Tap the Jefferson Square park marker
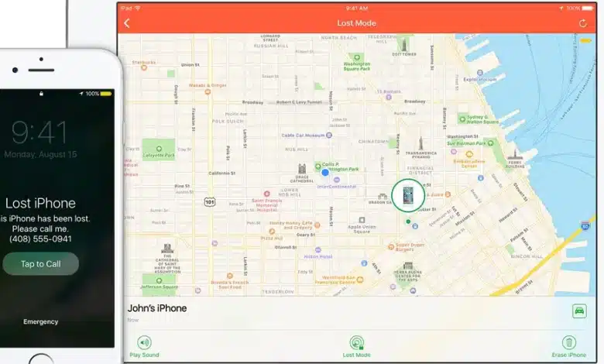This screenshot has width=604, height=364. (159, 281)
